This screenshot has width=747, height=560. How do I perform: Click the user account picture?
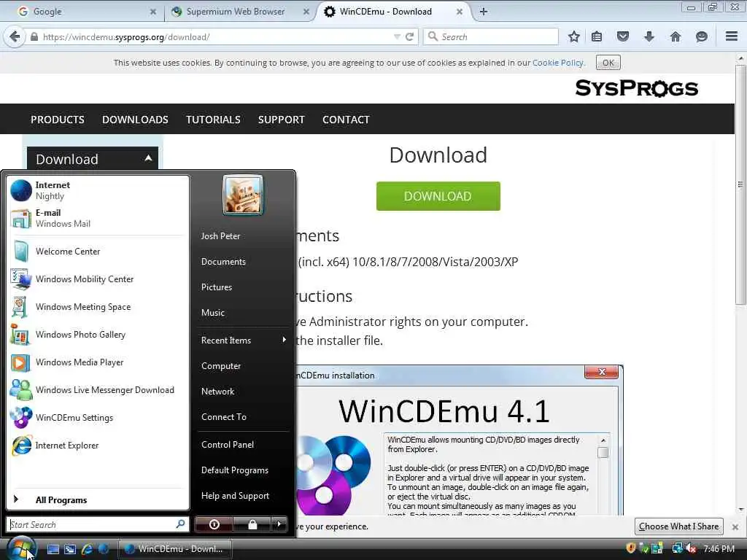[x=243, y=195]
